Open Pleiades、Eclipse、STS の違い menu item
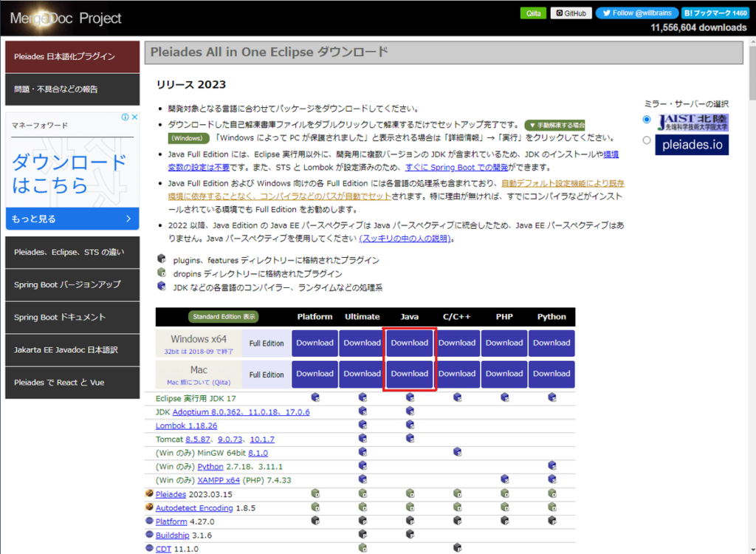The image size is (756, 554). pyautogui.click(x=72, y=253)
